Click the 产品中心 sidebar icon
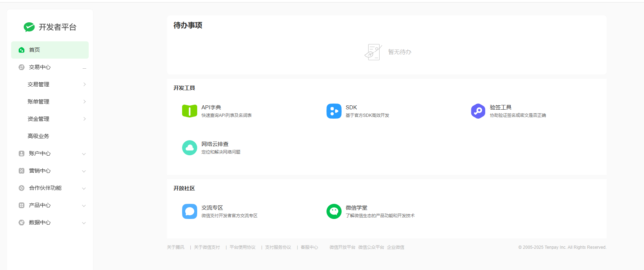 (x=22, y=205)
